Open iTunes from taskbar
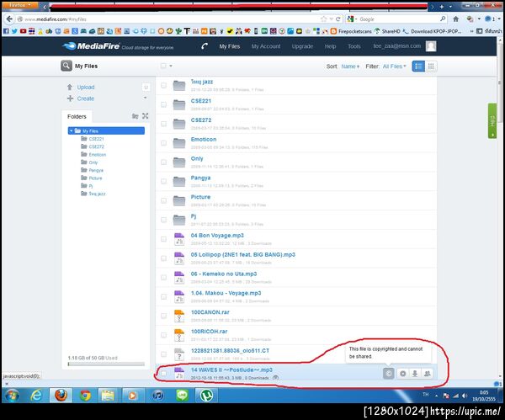505x420 pixels. pyautogui.click(x=158, y=396)
